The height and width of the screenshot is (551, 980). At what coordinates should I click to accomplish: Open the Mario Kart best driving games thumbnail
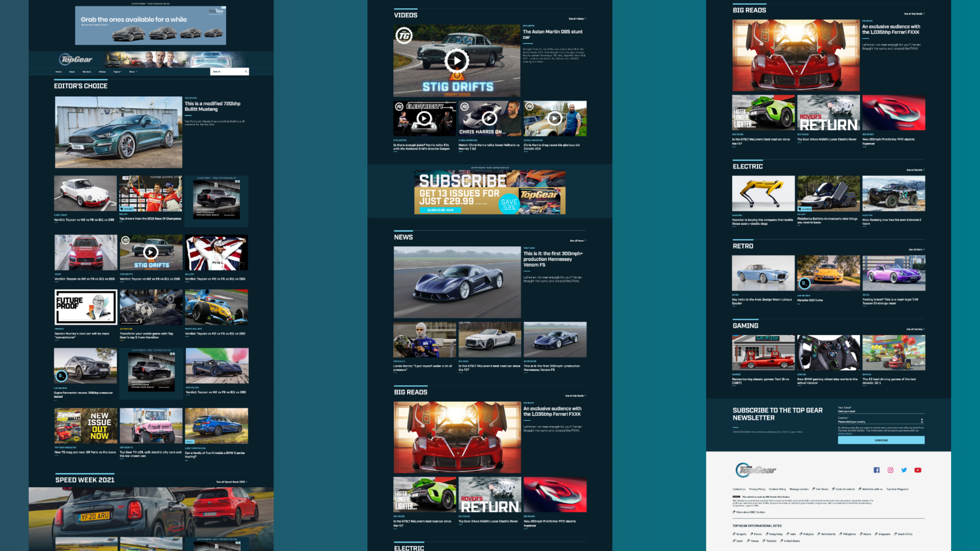894,352
